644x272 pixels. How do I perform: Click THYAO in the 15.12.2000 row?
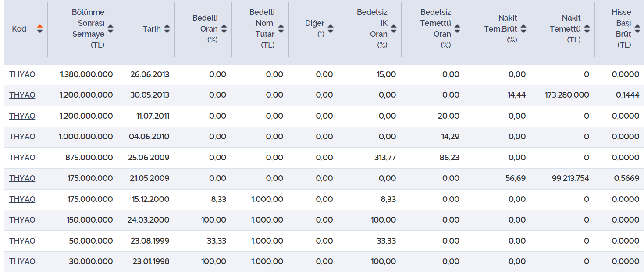pos(22,199)
